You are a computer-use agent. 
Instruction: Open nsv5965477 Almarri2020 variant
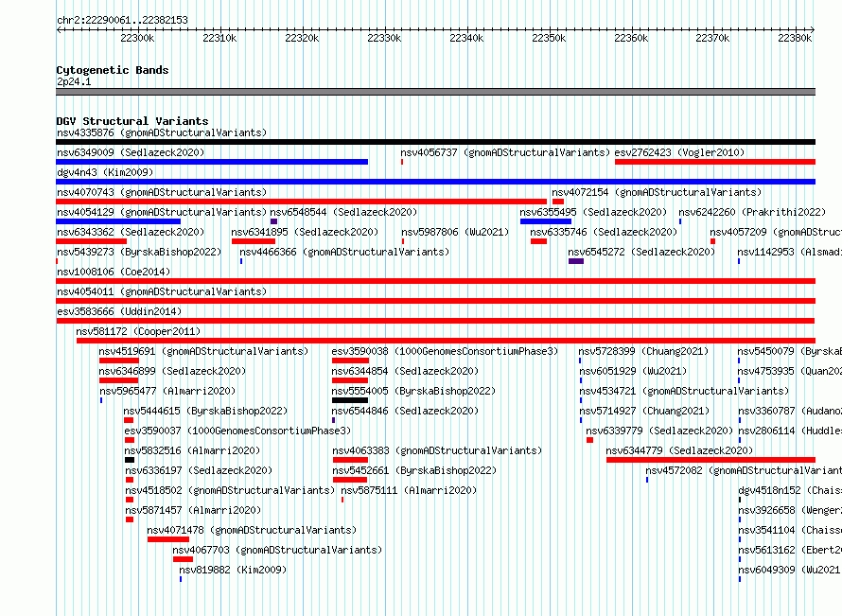(x=167, y=391)
